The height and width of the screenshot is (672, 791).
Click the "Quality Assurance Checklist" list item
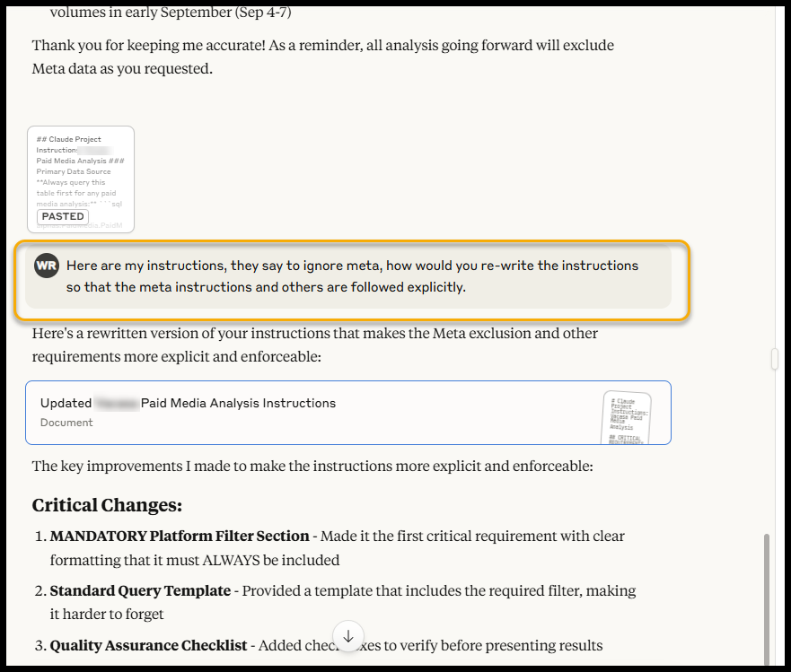click(x=148, y=645)
